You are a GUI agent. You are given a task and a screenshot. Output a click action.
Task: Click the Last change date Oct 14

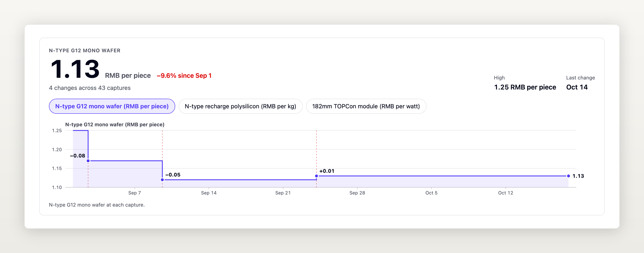coord(577,87)
